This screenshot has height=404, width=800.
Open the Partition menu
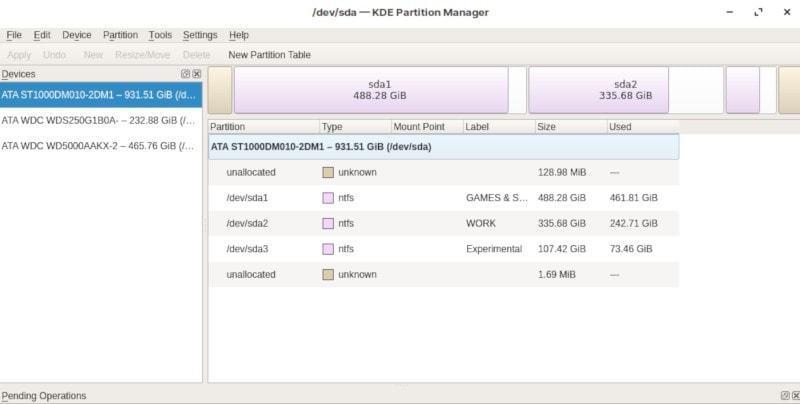click(x=120, y=35)
